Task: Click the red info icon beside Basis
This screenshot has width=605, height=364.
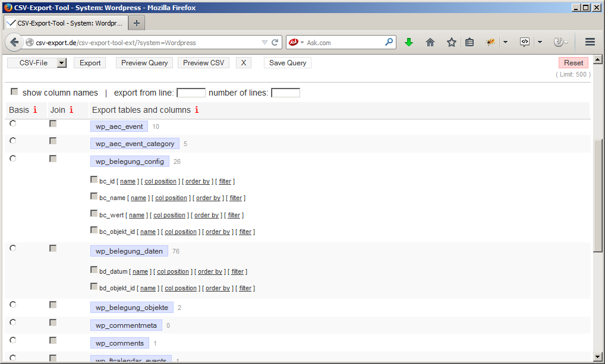Action: (35, 110)
